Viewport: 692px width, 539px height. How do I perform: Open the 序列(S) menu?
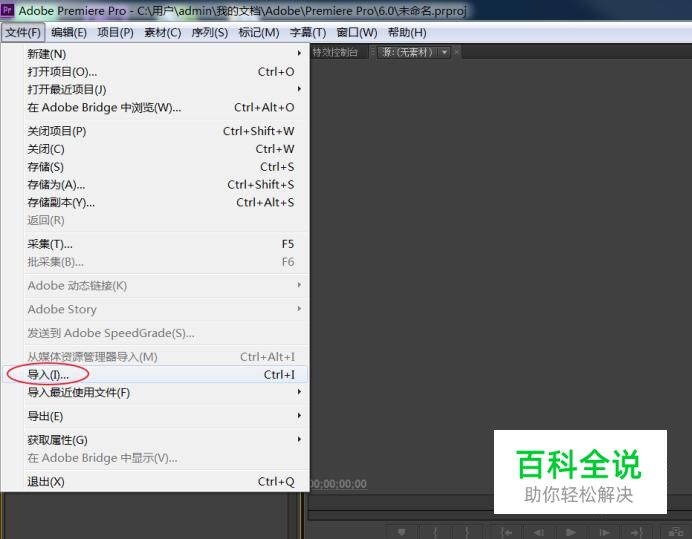coord(210,33)
